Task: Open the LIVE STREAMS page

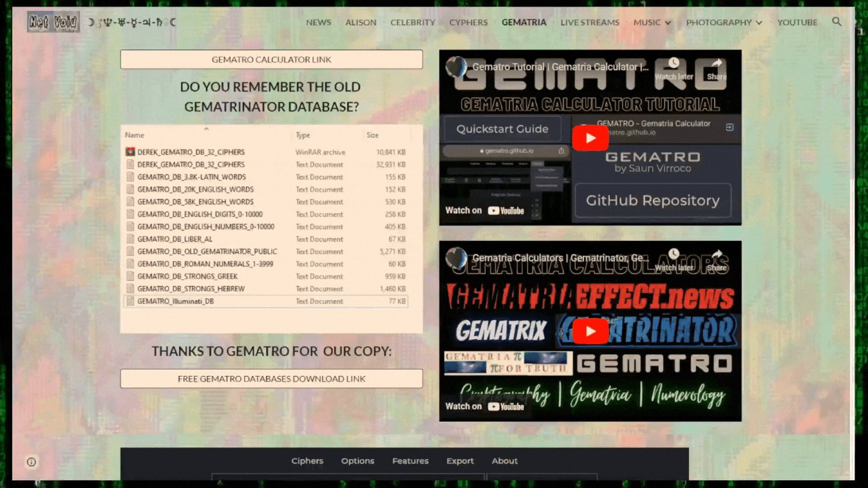Action: click(x=590, y=22)
